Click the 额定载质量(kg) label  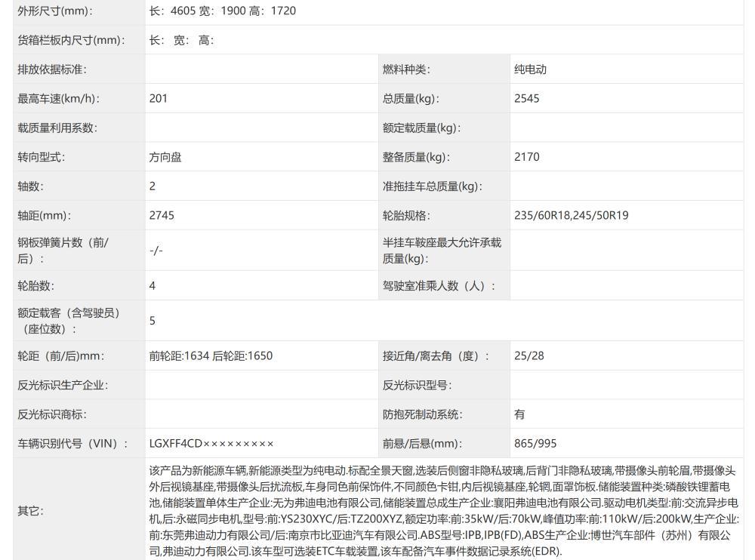point(422,128)
